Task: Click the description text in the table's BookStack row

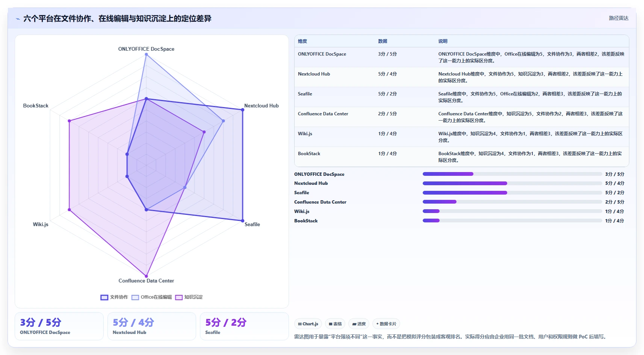Action: pyautogui.click(x=530, y=157)
